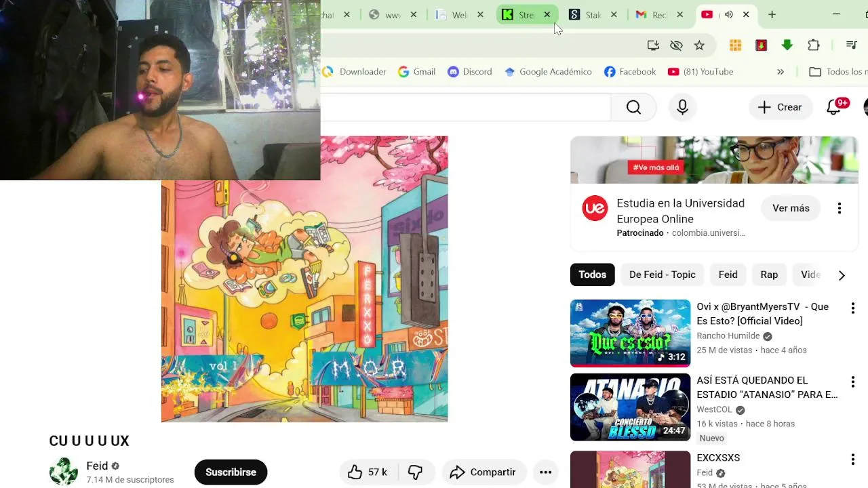
Task: Open options menu for Que Es Esto video
Action: 852,308
